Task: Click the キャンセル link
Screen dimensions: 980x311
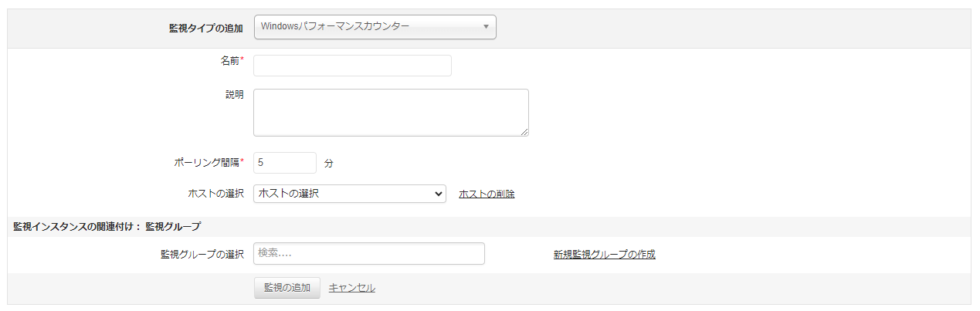Action: tap(351, 288)
